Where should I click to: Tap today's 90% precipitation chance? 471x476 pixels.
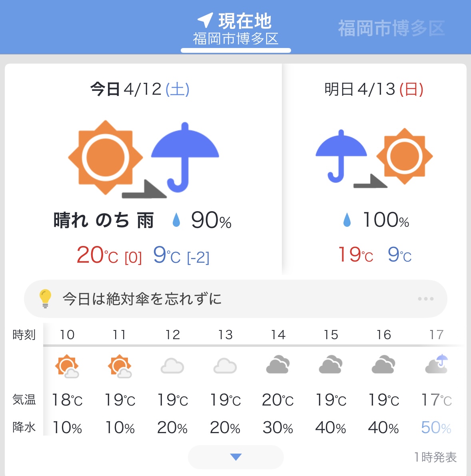tap(211, 220)
